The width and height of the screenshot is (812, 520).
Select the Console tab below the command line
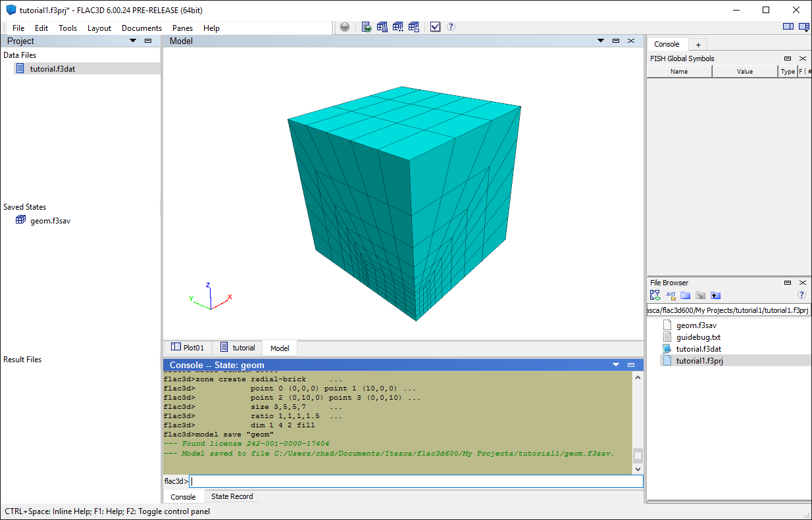click(184, 497)
